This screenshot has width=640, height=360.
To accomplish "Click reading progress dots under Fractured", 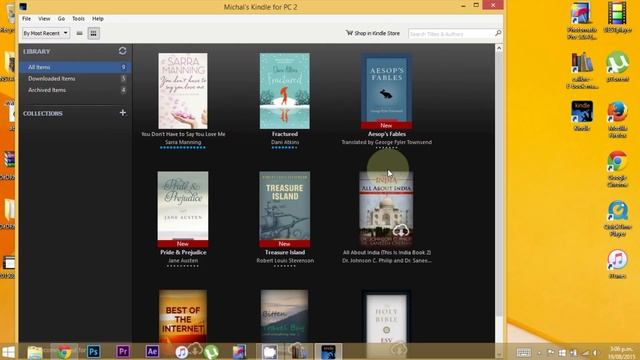I will coord(284,147).
